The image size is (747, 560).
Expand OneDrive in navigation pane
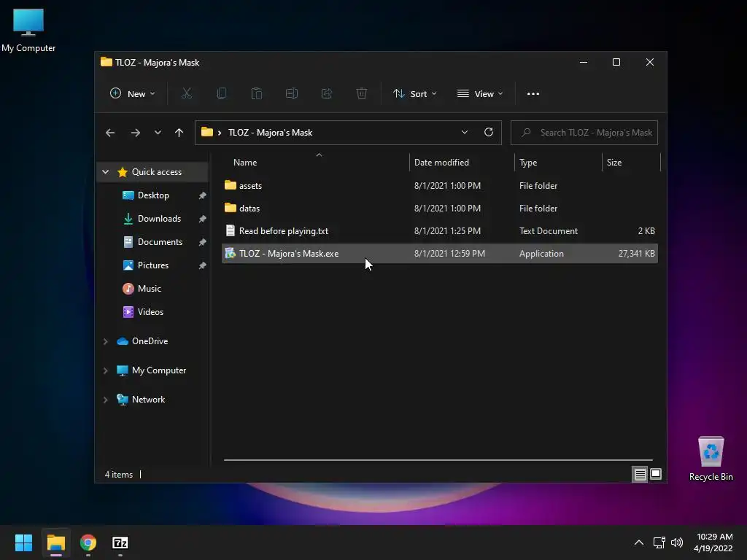pyautogui.click(x=105, y=341)
